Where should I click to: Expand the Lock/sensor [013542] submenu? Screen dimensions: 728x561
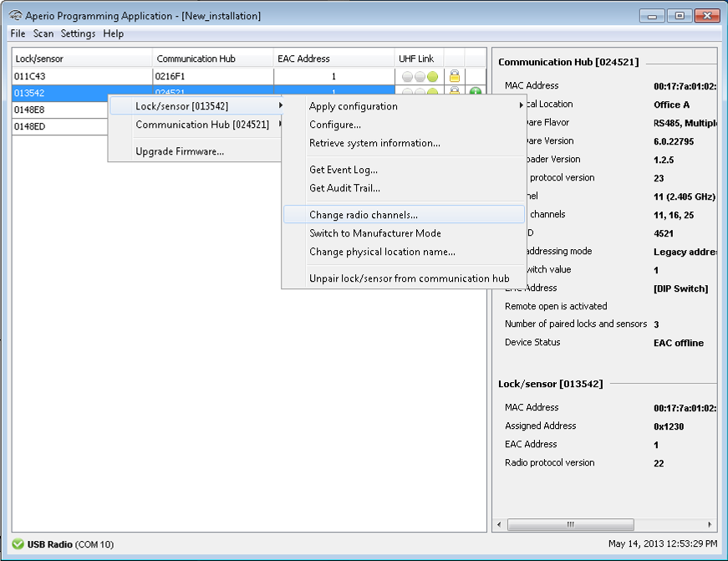point(197,106)
